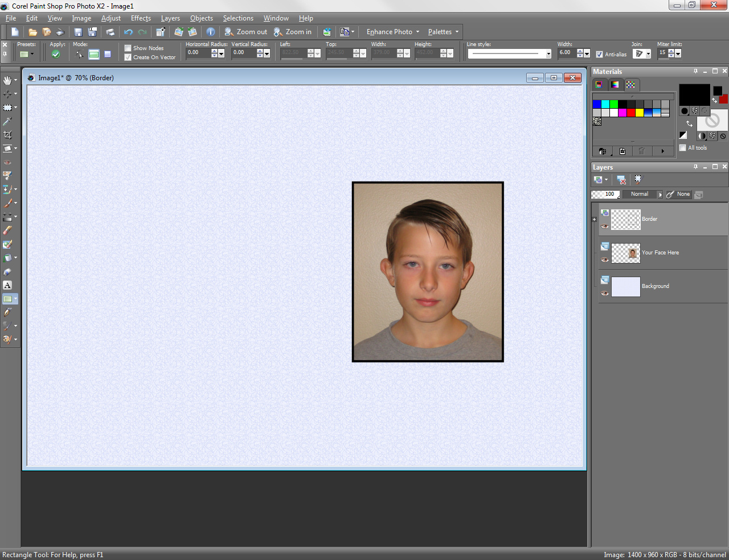Image resolution: width=729 pixels, height=560 pixels.
Task: Click the Apply green checkmark
Action: pyautogui.click(x=56, y=54)
